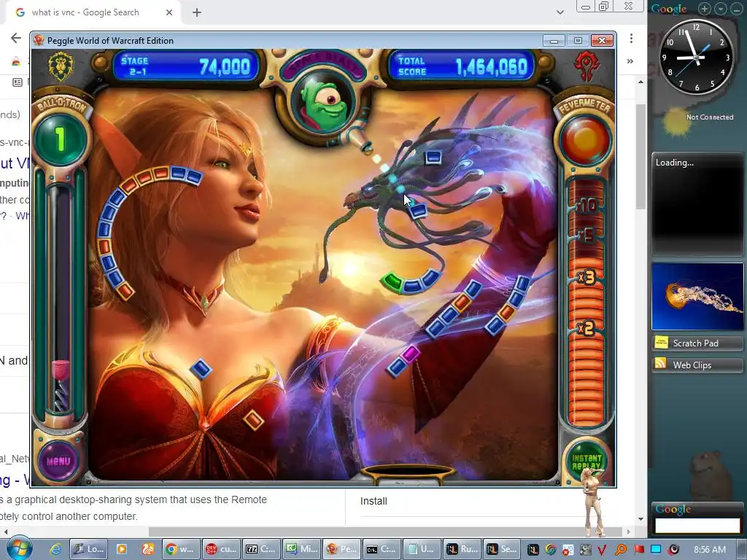Open the Scratch Pad gadget
This screenshot has height=560, width=747.
[x=697, y=343]
